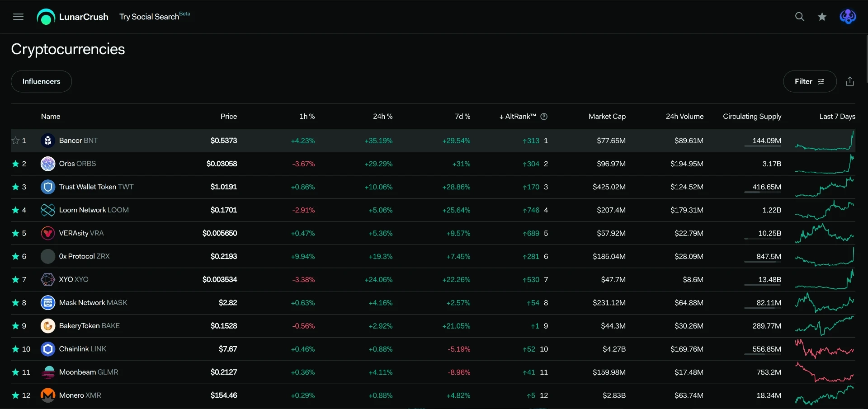The image size is (868, 409).
Task: Click the Chainlink coin icon
Action: [x=48, y=349]
